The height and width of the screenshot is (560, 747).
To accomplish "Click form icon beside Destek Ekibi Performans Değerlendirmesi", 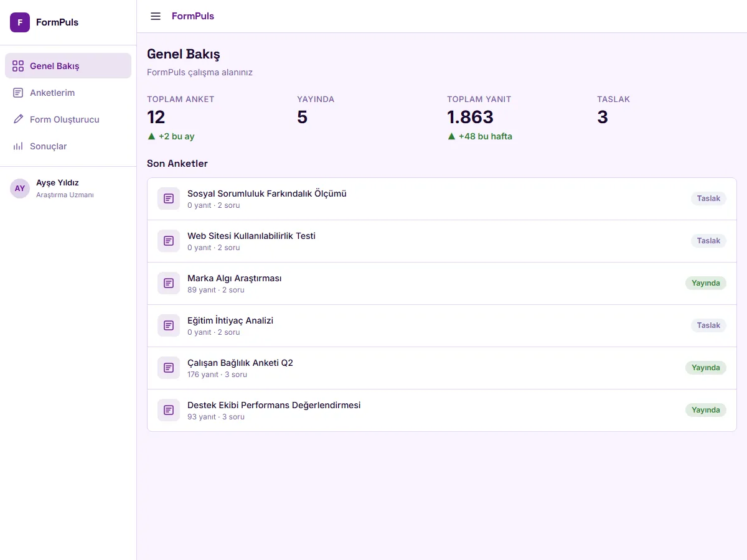I will (x=169, y=410).
